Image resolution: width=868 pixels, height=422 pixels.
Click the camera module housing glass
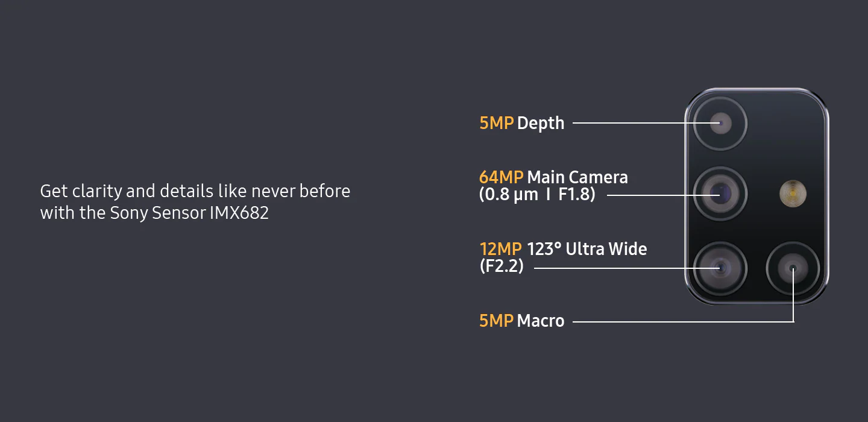click(x=756, y=196)
